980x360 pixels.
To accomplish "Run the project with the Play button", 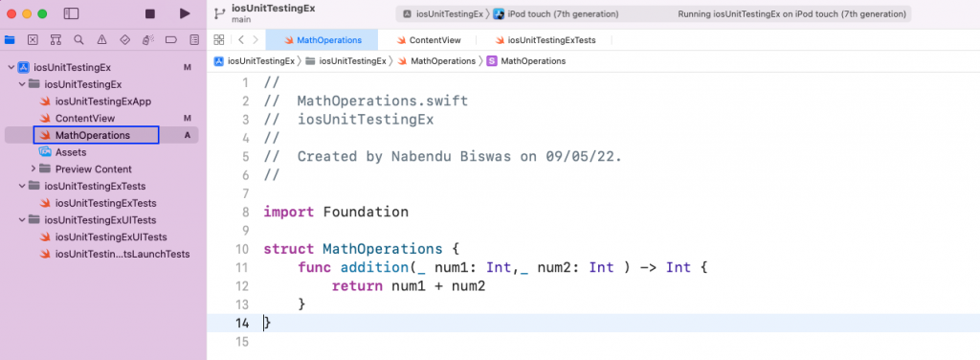I will coord(185,13).
